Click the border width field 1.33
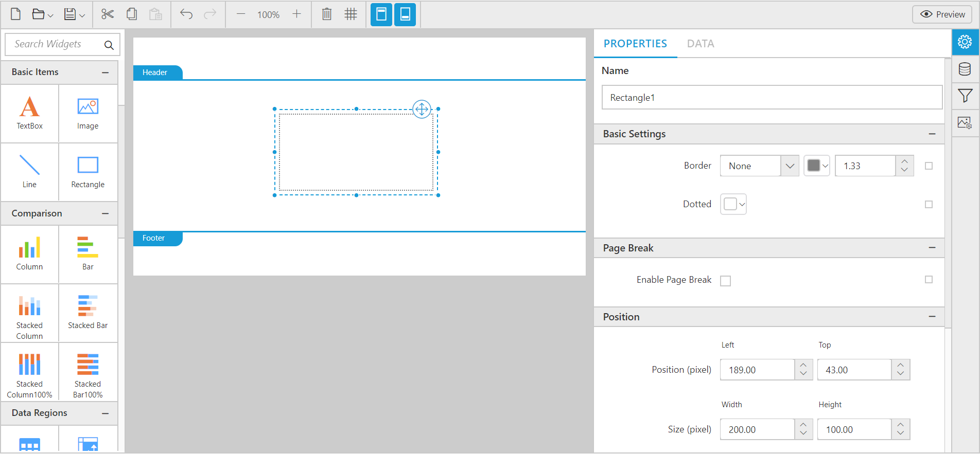 (x=865, y=166)
